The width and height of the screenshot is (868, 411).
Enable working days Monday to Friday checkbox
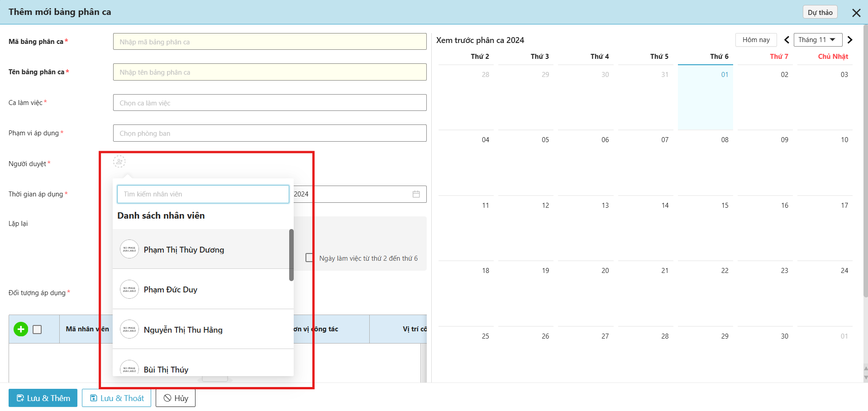tap(310, 258)
